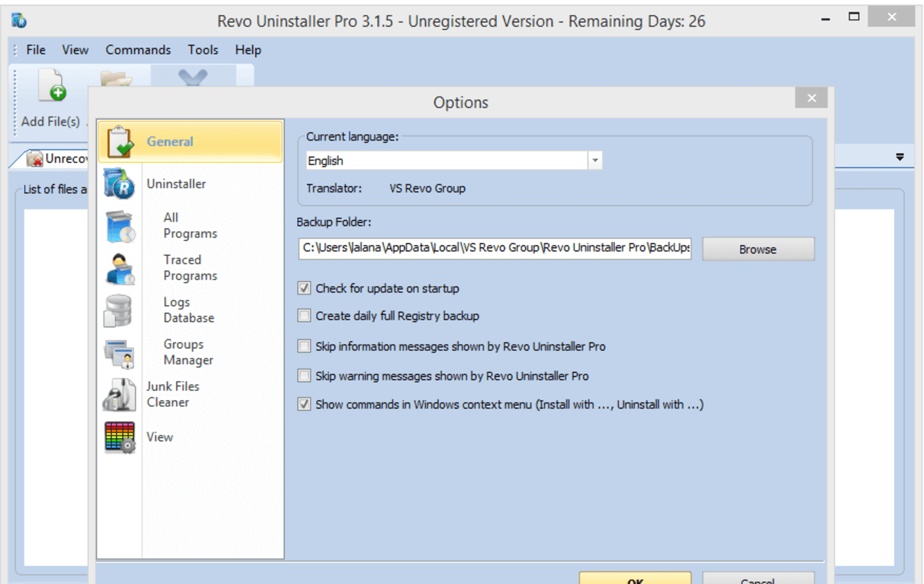924x584 pixels.
Task: Open the Tools menu
Action: click(x=203, y=50)
